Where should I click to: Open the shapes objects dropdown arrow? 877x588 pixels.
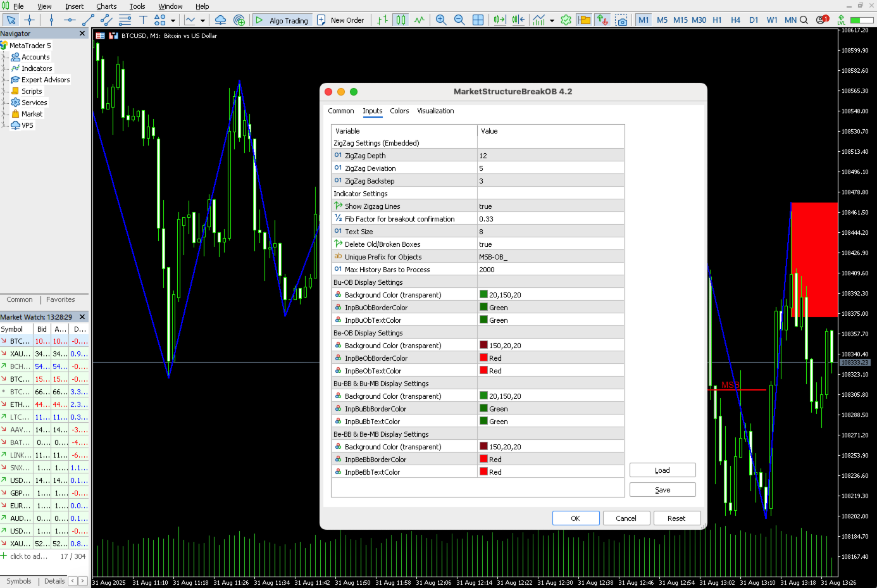pos(173,20)
